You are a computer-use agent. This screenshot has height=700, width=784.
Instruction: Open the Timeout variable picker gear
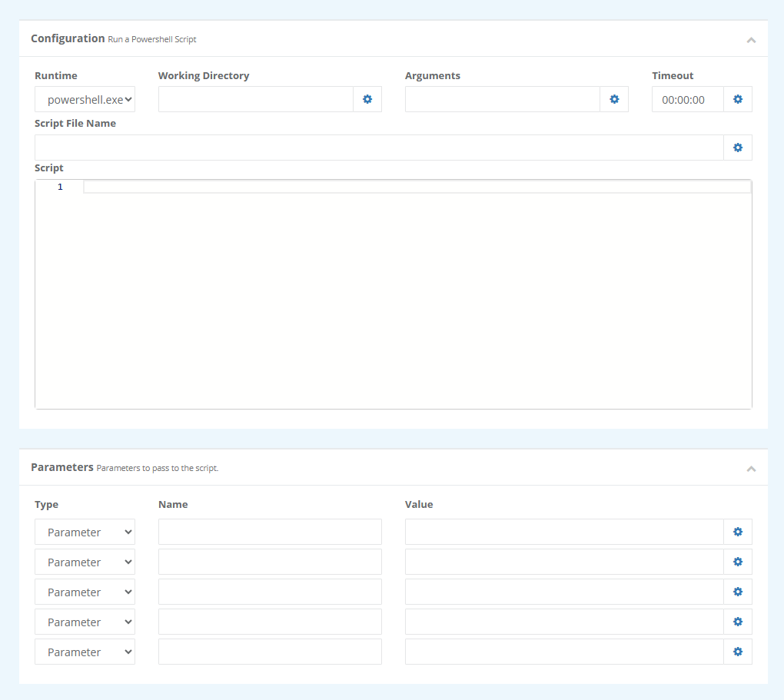737,99
